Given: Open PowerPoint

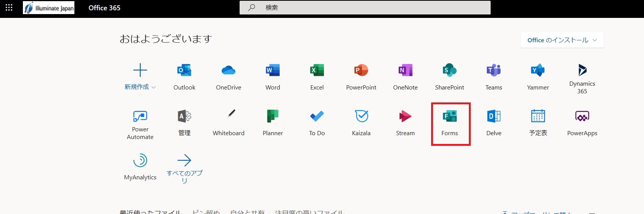Looking at the screenshot, I should (x=361, y=77).
